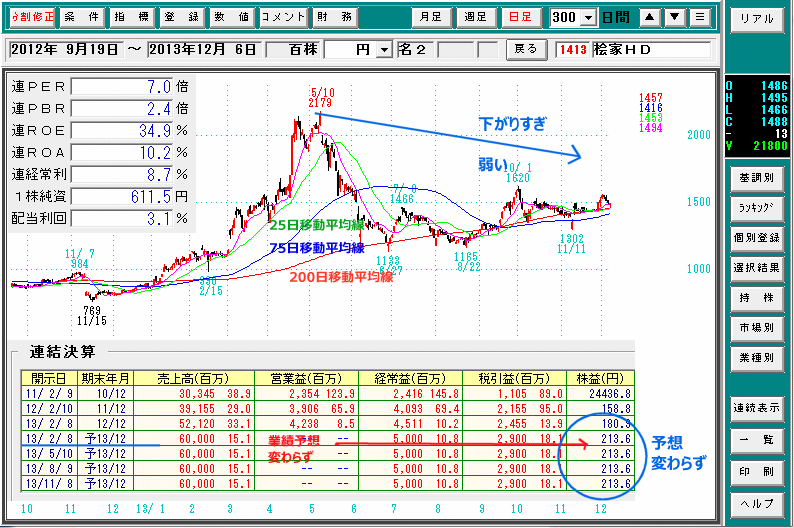Select the 11/ 2/ 9 disclosure row
794x528 pixels.
tap(328, 393)
